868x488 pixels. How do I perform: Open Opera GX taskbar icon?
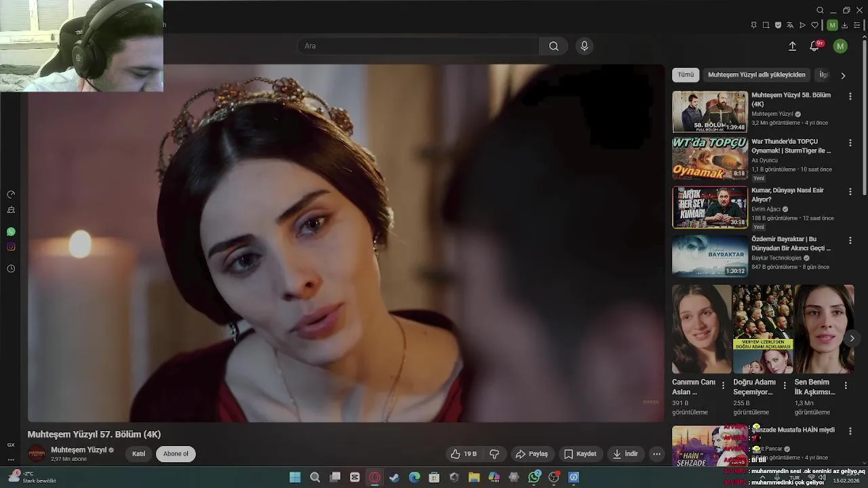(374, 478)
